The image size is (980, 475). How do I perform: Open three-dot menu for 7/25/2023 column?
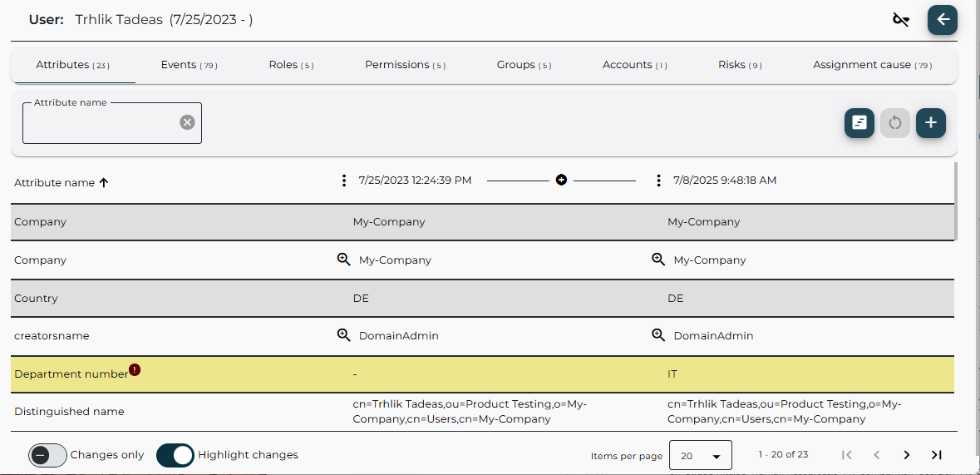(x=344, y=181)
